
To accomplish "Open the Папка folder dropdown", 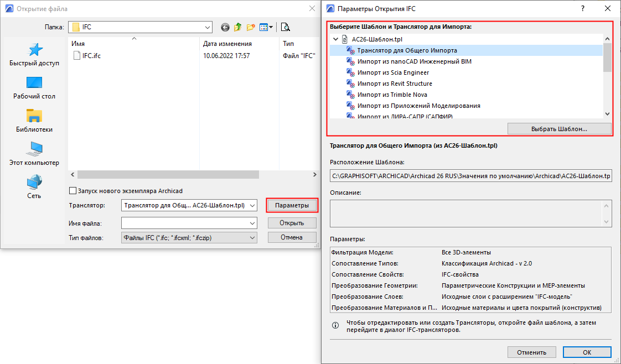I will click(x=208, y=27).
